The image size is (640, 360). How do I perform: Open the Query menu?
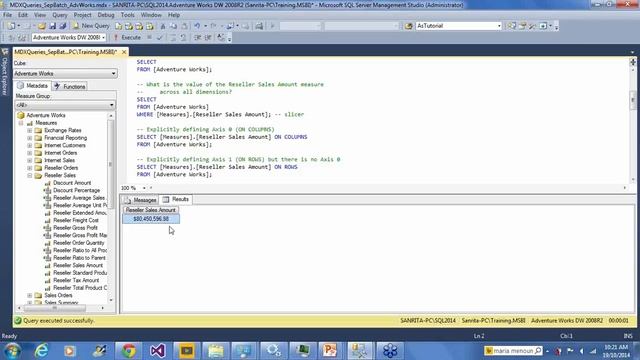[60, 15]
